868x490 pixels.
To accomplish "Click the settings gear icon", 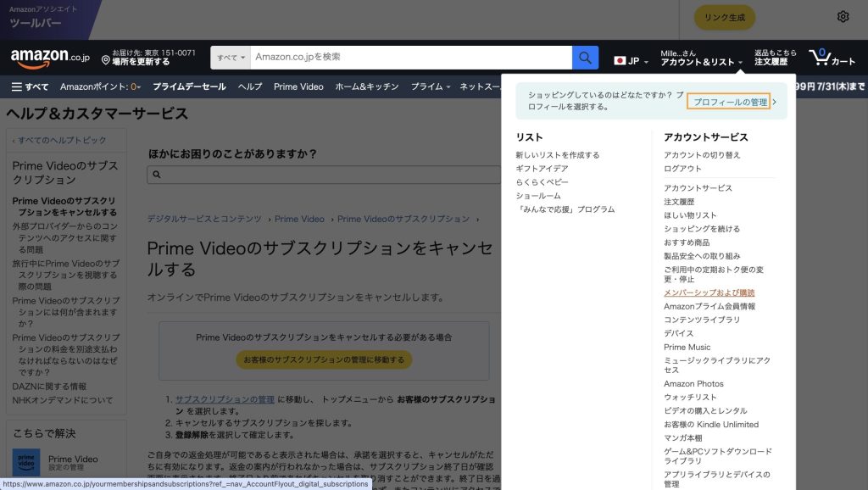I will click(x=843, y=17).
